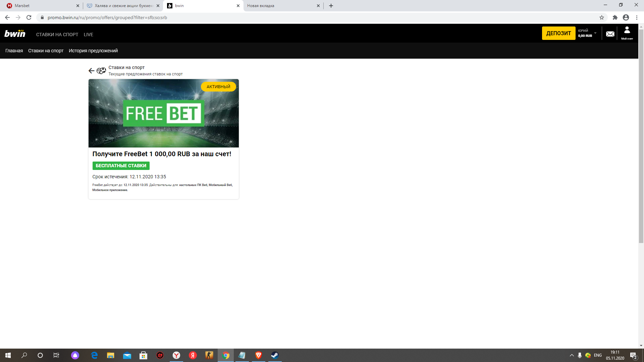Go back using the offers back arrow
This screenshot has width=644, height=362.
(92, 71)
